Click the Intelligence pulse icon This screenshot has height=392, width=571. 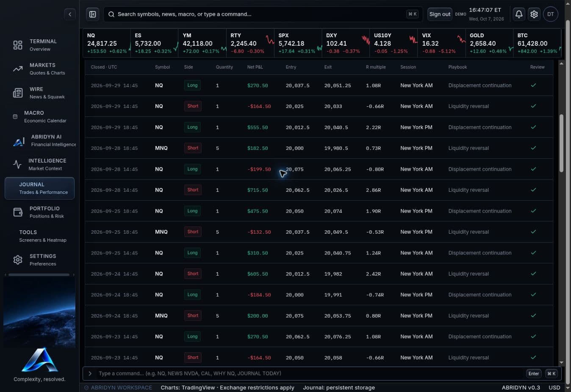[17, 164]
